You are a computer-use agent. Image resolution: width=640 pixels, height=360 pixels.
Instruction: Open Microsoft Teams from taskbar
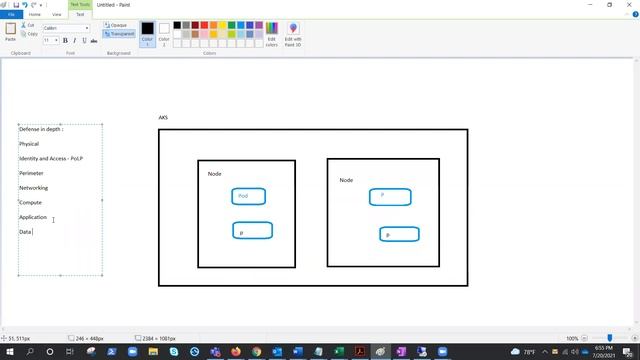[x=215, y=351]
